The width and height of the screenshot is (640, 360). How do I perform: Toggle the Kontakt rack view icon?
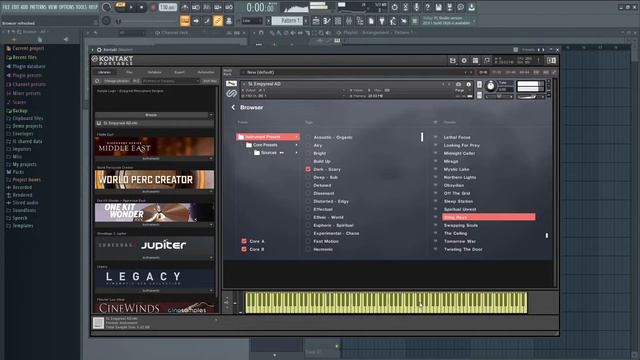(476, 60)
